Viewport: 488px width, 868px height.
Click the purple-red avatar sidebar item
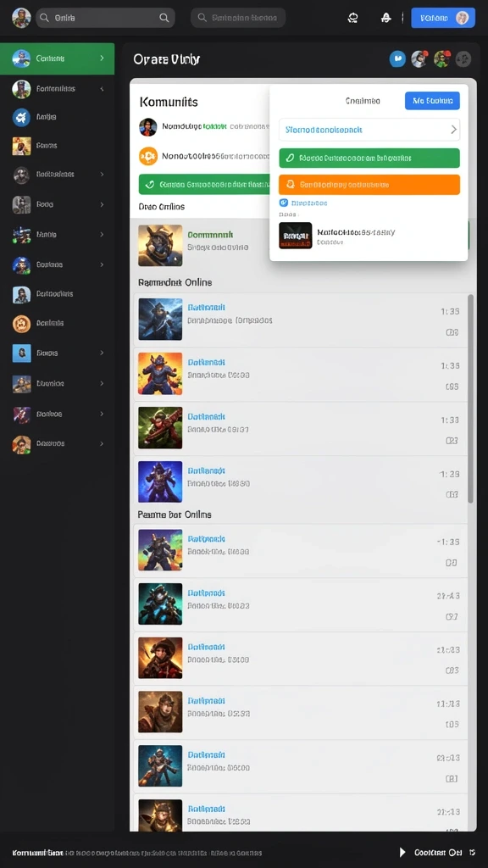(21, 414)
